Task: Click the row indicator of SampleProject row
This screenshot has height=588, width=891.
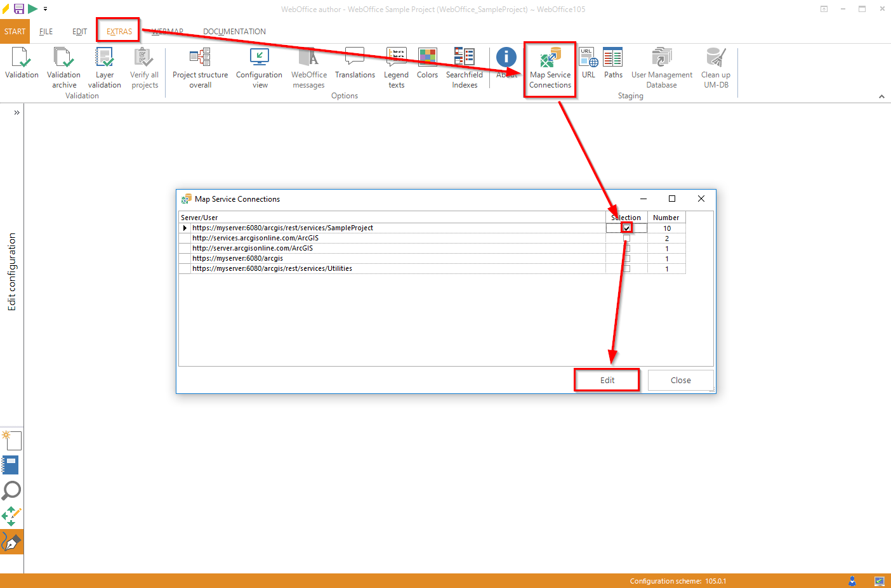Action: tap(185, 228)
